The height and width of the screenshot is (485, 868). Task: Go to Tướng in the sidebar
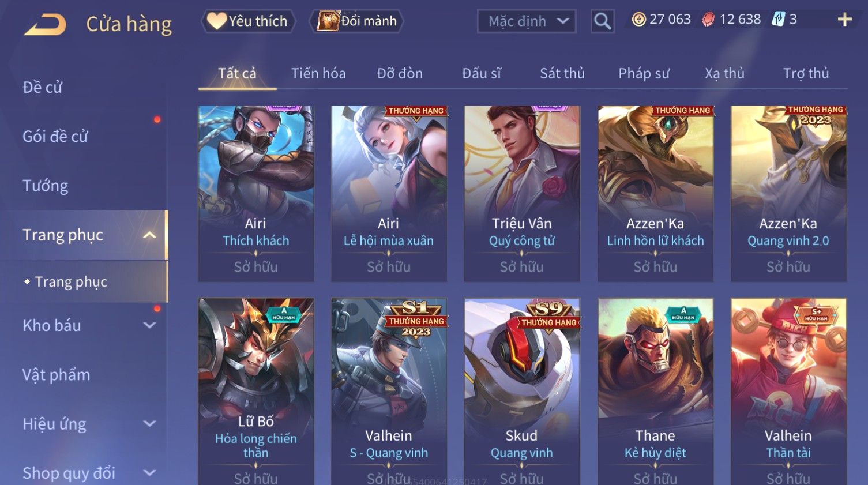[x=46, y=186]
